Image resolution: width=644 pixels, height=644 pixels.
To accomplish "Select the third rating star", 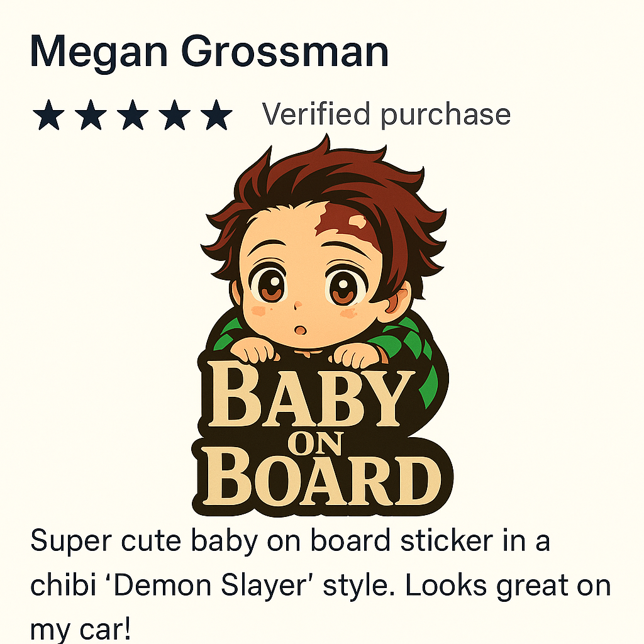I will (133, 115).
